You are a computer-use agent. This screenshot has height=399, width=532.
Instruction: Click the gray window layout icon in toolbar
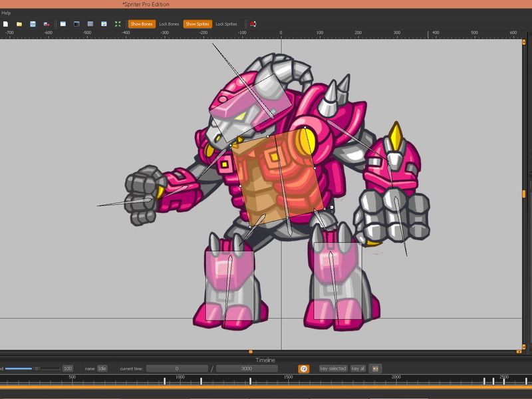90,24
